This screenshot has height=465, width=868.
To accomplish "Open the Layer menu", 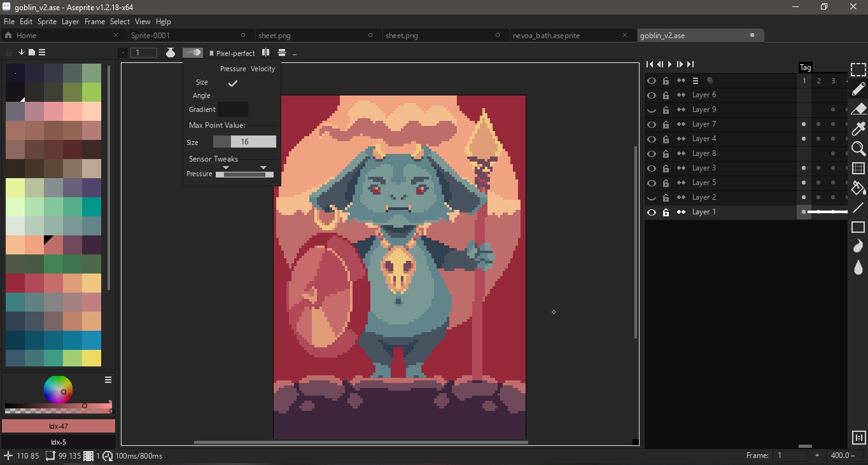I will (x=70, y=22).
